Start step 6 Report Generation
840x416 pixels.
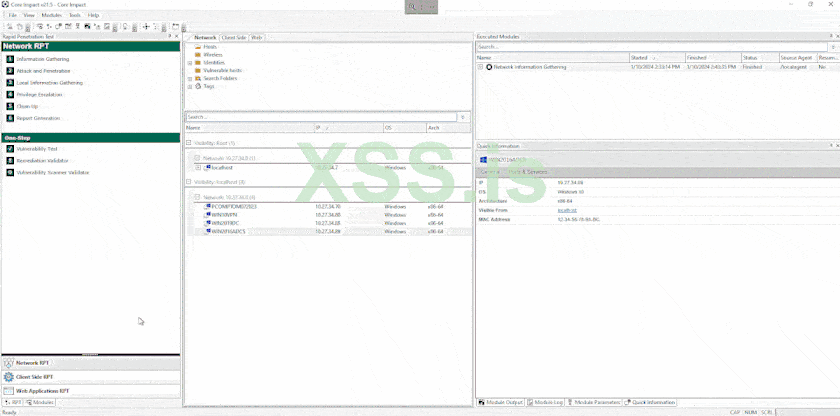[x=38, y=118]
